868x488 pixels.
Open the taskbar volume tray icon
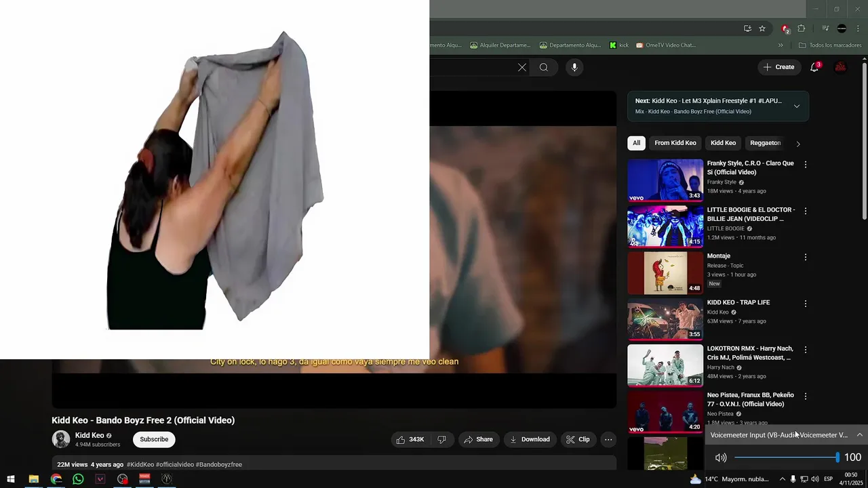814,479
